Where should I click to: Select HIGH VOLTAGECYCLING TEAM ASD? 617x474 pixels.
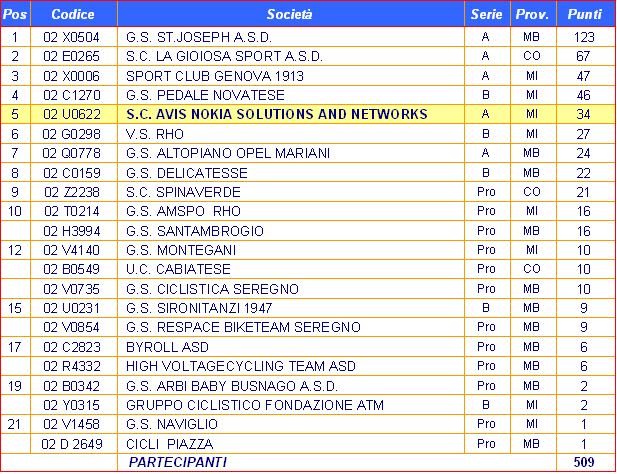point(241,366)
